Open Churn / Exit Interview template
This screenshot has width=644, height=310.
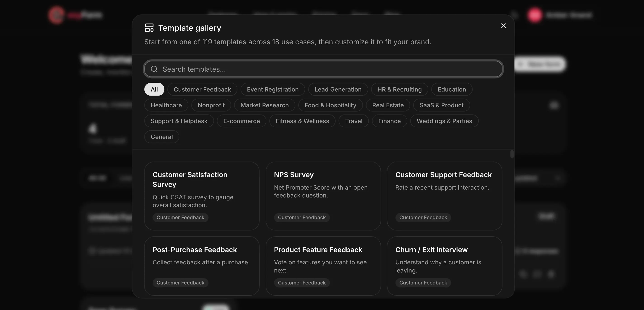(x=445, y=266)
